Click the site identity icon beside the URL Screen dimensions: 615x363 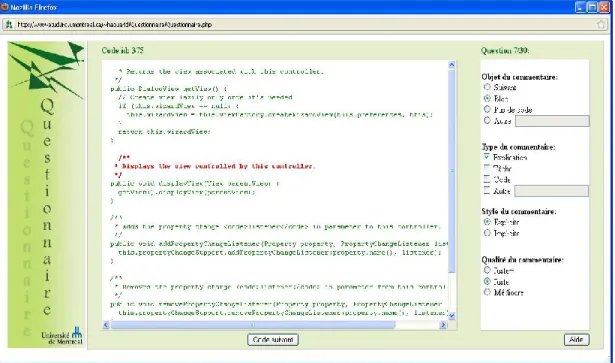pyautogui.click(x=9, y=24)
